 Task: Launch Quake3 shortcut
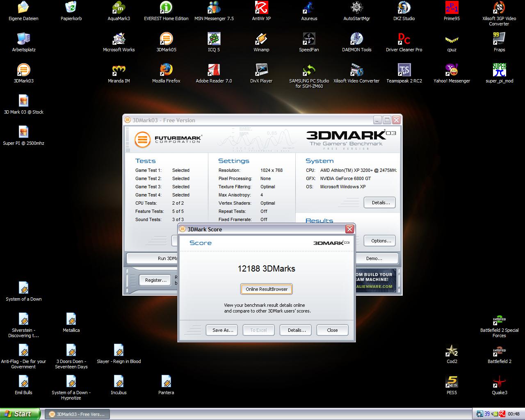[499, 385]
